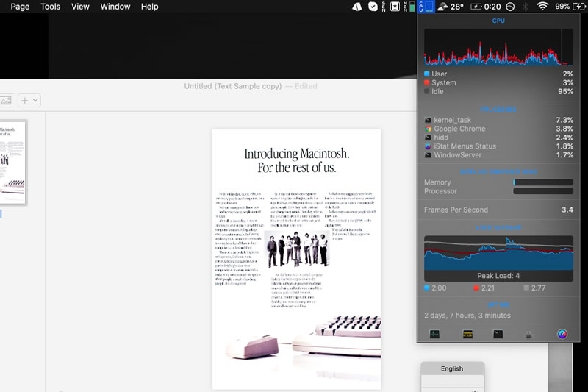Click the System CPU percentage row

pyautogui.click(x=499, y=82)
